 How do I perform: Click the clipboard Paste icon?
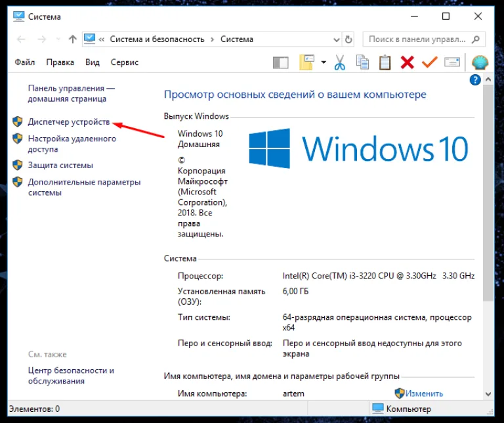click(385, 62)
